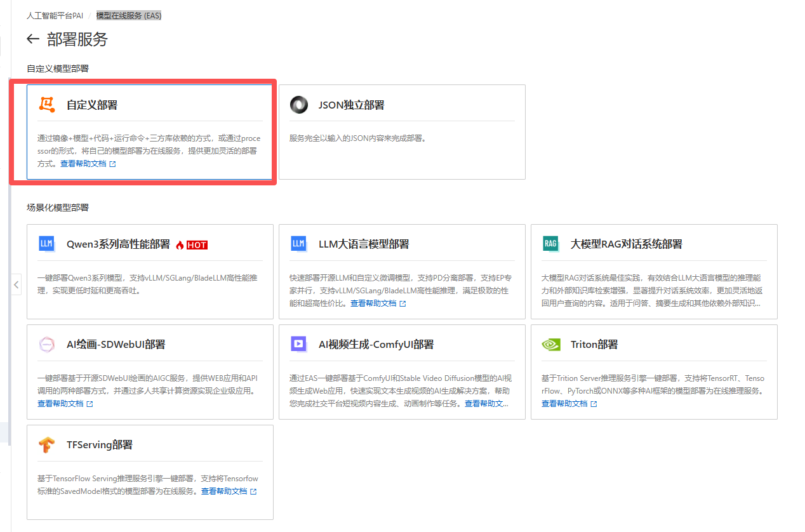
Task: Click the 部署服务 page heading
Action: tap(77, 39)
